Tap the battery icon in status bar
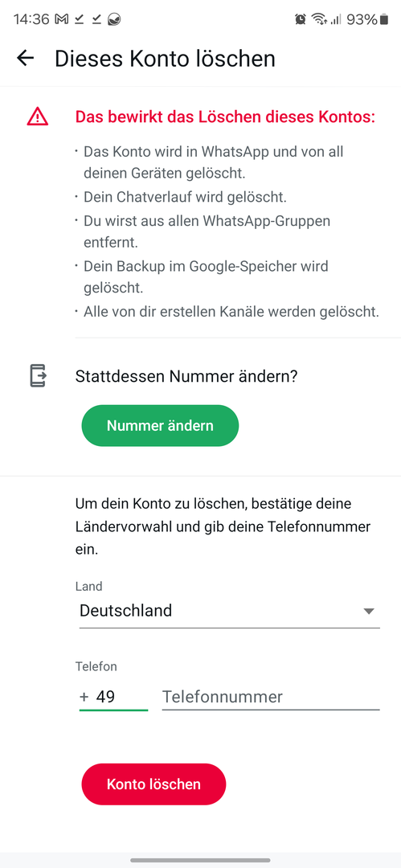This screenshot has height=868, width=401. coord(384,20)
